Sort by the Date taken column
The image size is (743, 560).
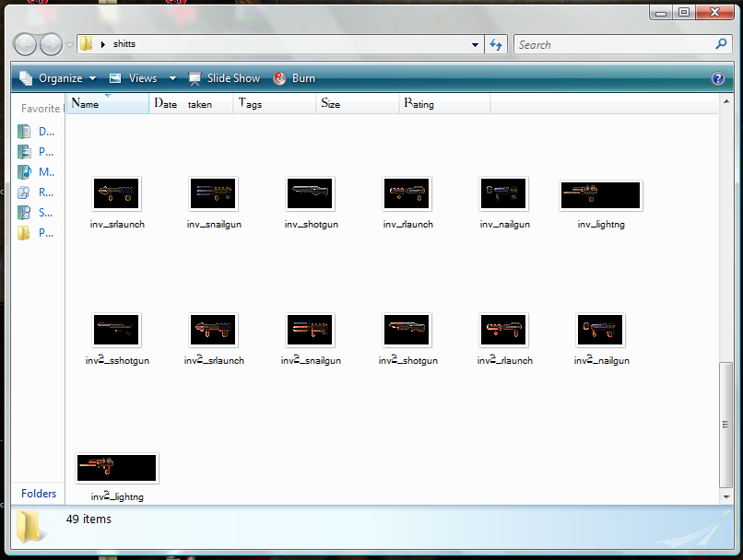click(x=192, y=104)
